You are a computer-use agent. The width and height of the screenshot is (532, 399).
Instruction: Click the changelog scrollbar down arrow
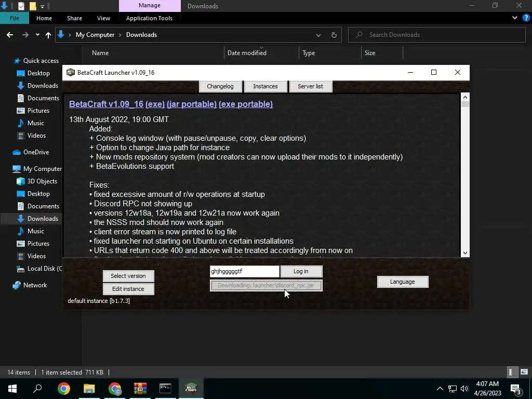point(465,253)
